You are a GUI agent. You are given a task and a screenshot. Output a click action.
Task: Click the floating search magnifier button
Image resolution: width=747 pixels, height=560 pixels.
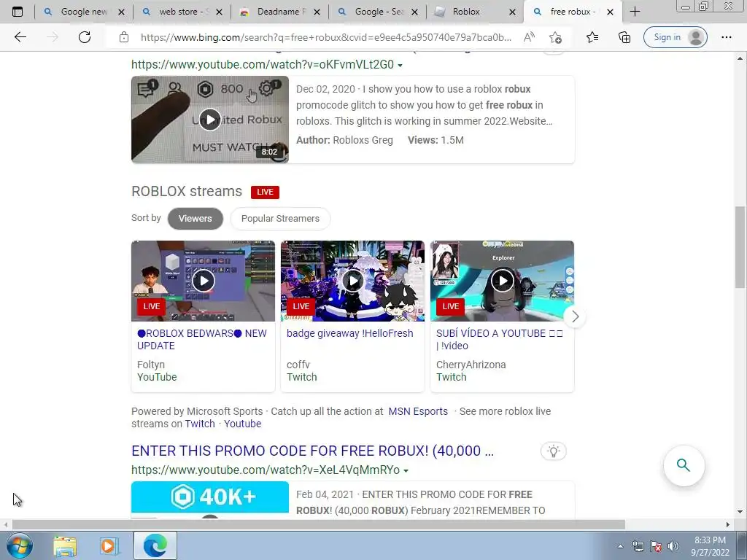(x=684, y=465)
